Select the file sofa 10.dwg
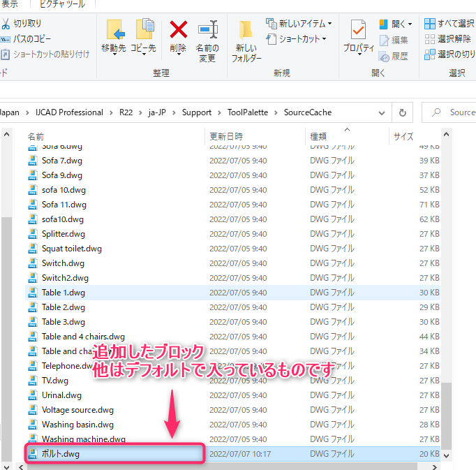The image size is (476, 470). pyautogui.click(x=64, y=190)
